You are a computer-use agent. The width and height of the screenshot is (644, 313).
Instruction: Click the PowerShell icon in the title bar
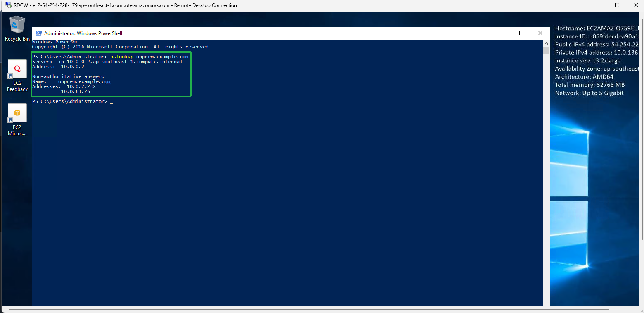38,33
